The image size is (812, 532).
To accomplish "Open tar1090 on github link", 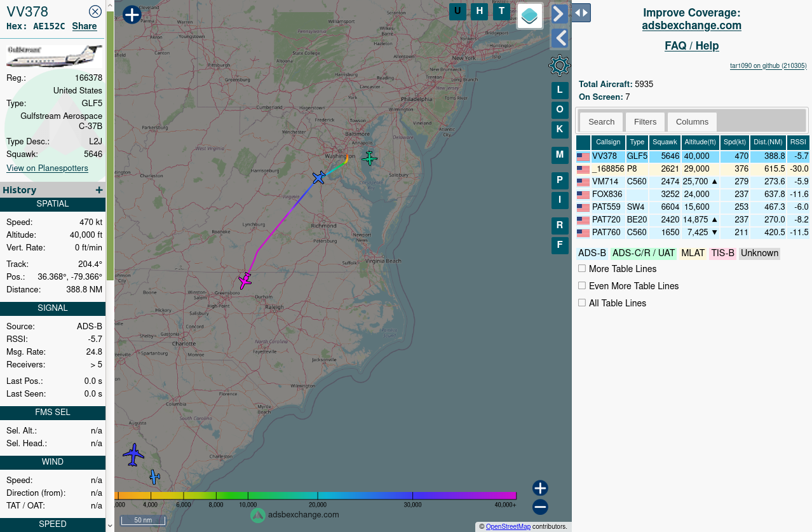I will 768,65.
